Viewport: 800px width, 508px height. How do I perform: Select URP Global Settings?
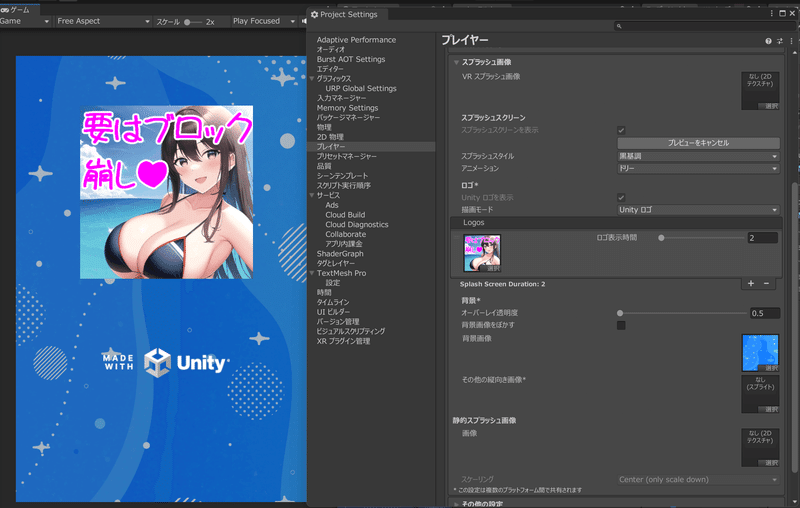[x=361, y=88]
